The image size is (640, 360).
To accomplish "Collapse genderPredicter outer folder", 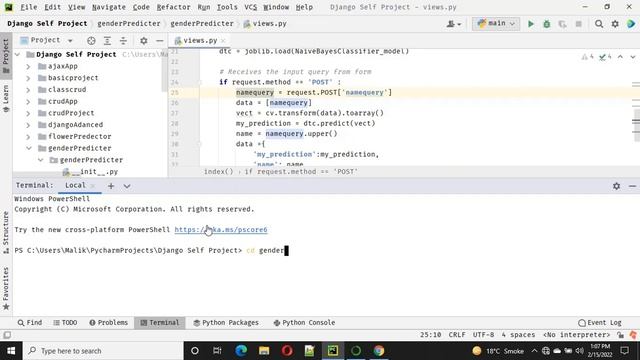I will 29,148.
